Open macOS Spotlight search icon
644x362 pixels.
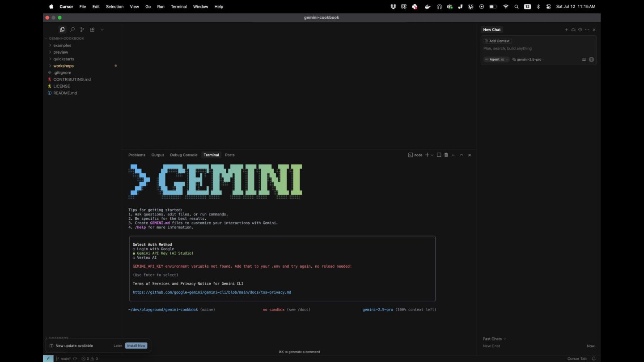517,7
